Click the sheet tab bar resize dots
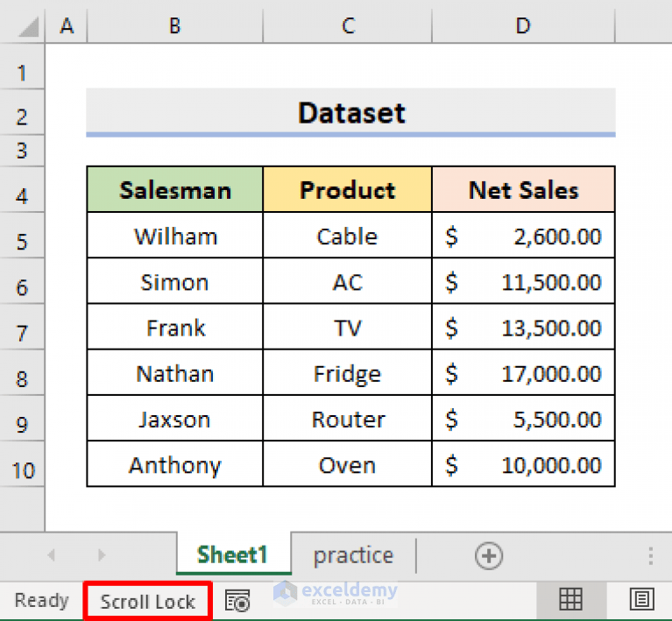This screenshot has width=672, height=621. click(x=651, y=556)
